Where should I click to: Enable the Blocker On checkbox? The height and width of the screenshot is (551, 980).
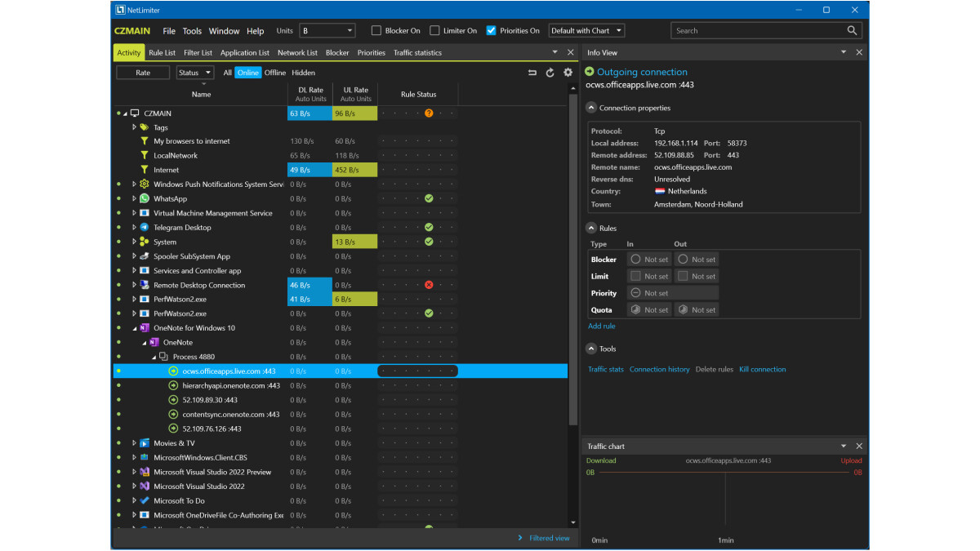point(376,30)
